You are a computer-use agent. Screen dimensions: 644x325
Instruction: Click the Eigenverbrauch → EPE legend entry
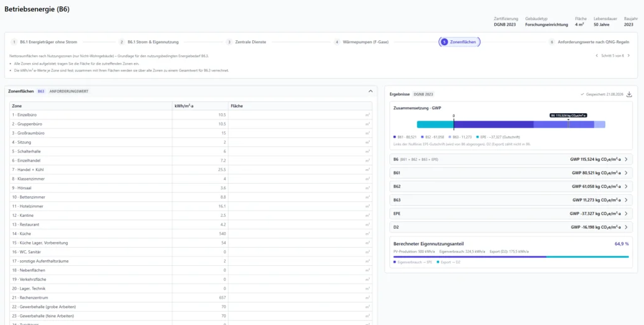[413, 262]
